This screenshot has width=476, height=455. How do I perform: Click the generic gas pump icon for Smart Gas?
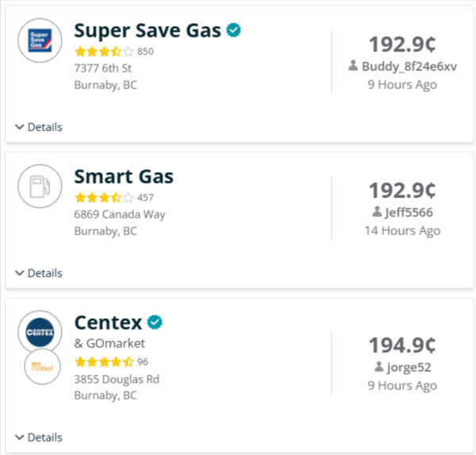[40, 187]
